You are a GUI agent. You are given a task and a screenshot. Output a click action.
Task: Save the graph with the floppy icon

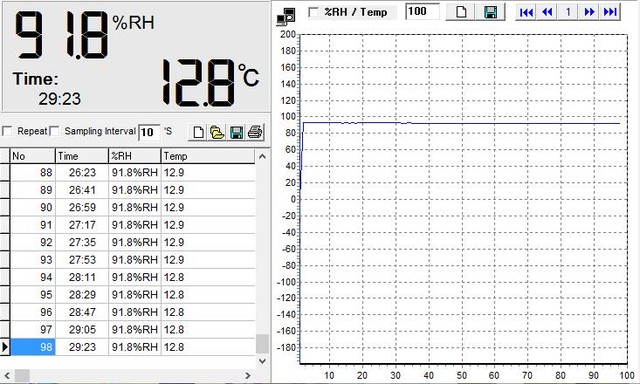click(x=490, y=12)
